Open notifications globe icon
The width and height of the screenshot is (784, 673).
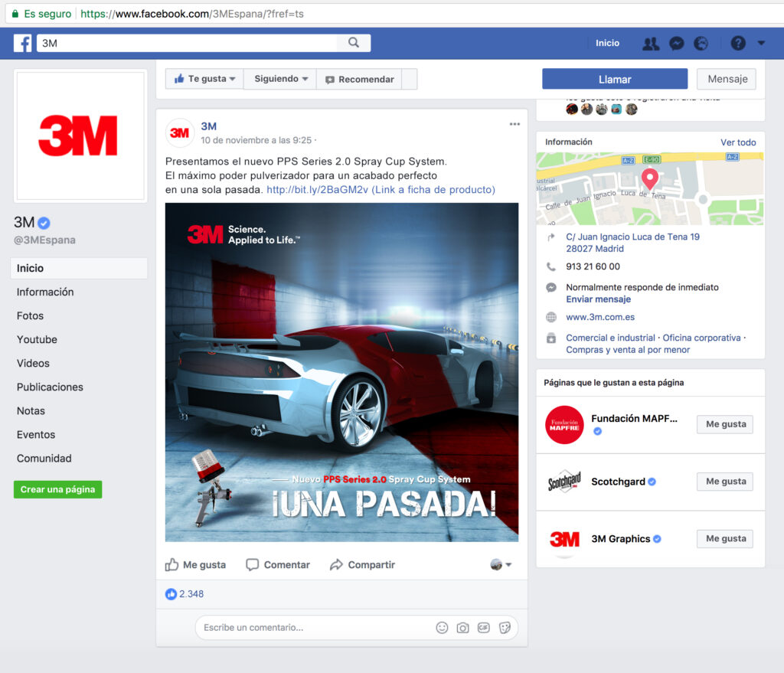tap(701, 44)
